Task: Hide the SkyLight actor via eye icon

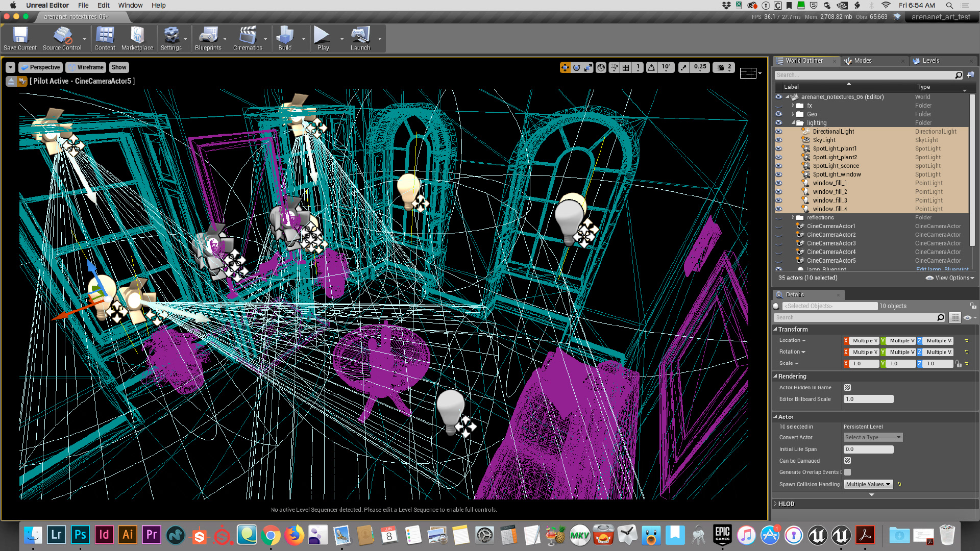Action: tap(778, 140)
